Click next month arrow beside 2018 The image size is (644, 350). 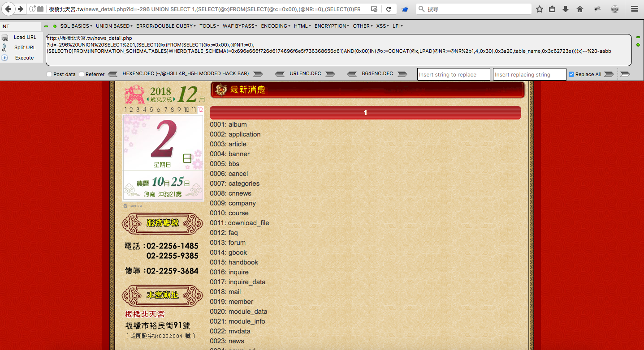174,99
